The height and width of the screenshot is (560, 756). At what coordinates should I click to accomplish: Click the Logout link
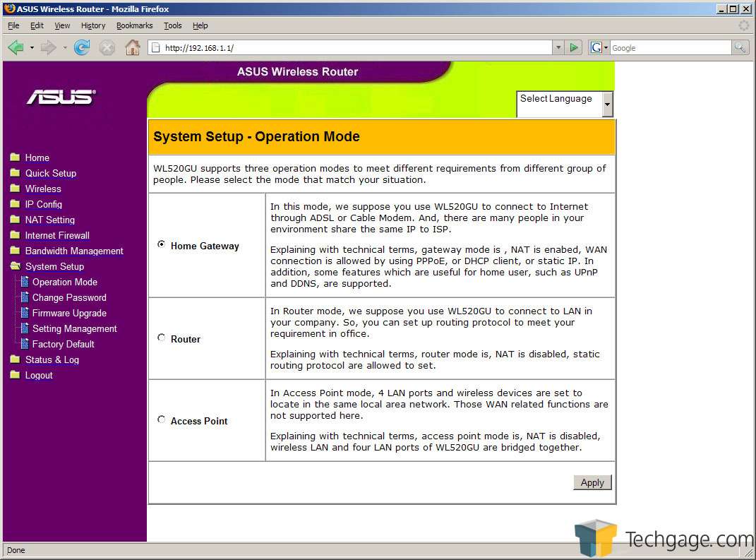click(39, 375)
